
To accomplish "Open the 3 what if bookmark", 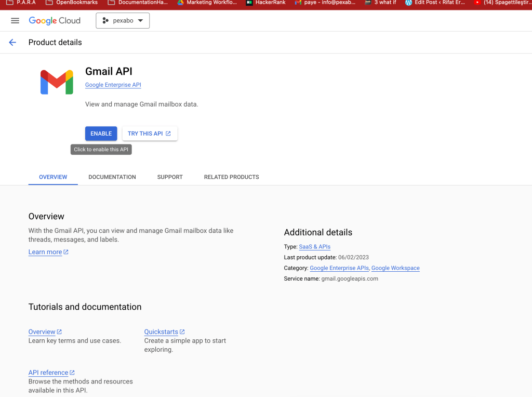I will pos(380,3).
